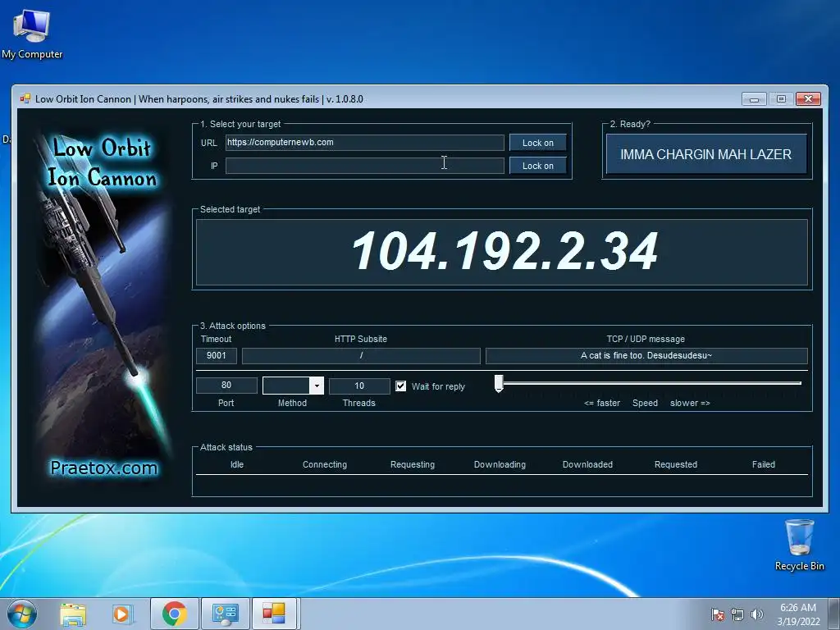
Task: Open Action Center flag tray icon
Action: pyautogui.click(x=717, y=614)
